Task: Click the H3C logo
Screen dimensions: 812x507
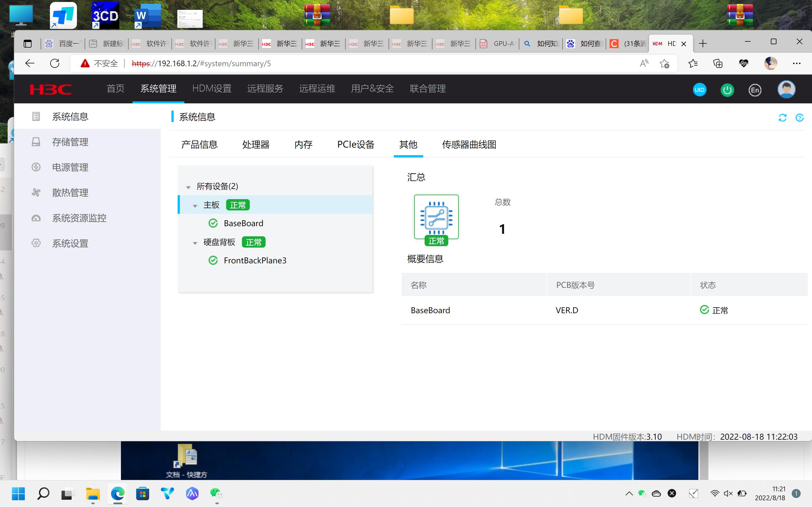Action: click(x=51, y=89)
